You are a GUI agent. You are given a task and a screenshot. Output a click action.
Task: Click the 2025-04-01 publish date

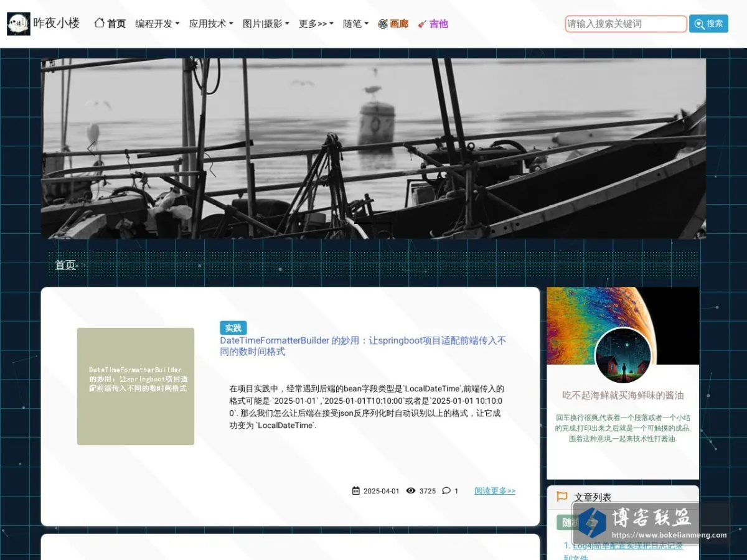coord(382,491)
